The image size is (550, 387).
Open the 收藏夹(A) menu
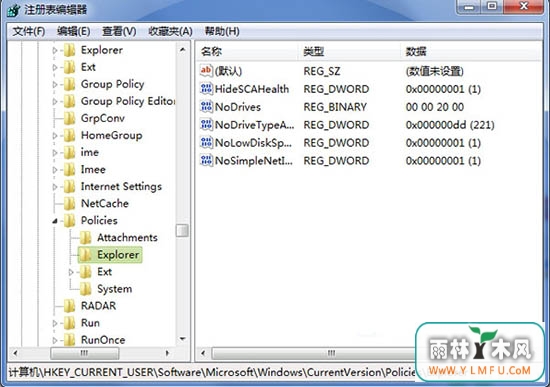pos(170,32)
